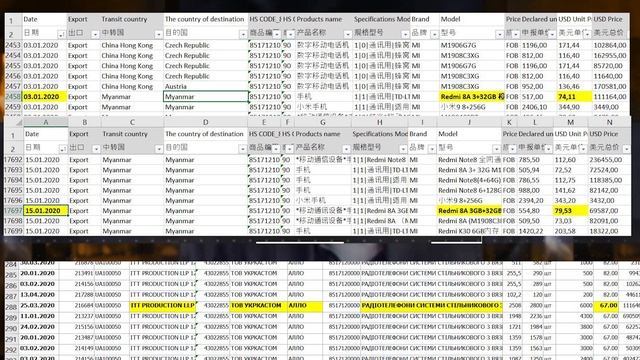Select column C header
Image resolution: width=640 pixels, height=360 pixels.
point(132,122)
